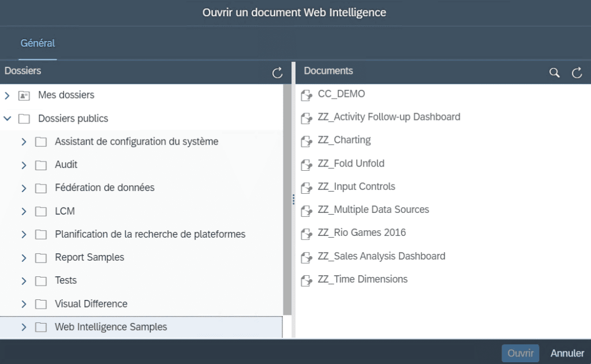Click the folder tree vertical scrollbar
The width and height of the screenshot is (591, 364).
pyautogui.click(x=287, y=200)
